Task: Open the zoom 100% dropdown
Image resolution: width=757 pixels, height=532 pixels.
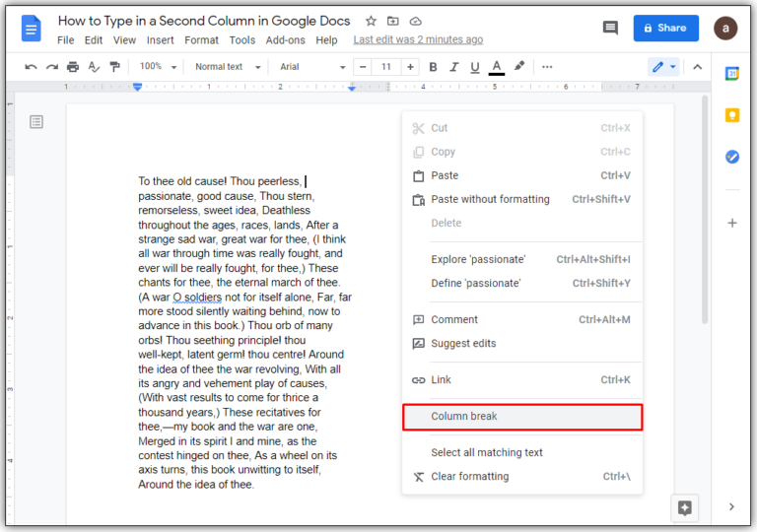Action: [x=158, y=67]
